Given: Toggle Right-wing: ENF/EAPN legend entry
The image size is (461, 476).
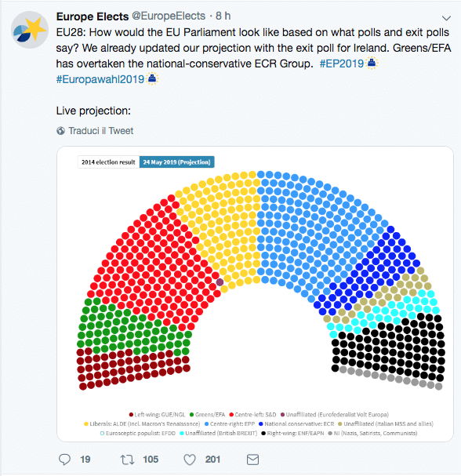Looking at the screenshot, I should tap(292, 433).
